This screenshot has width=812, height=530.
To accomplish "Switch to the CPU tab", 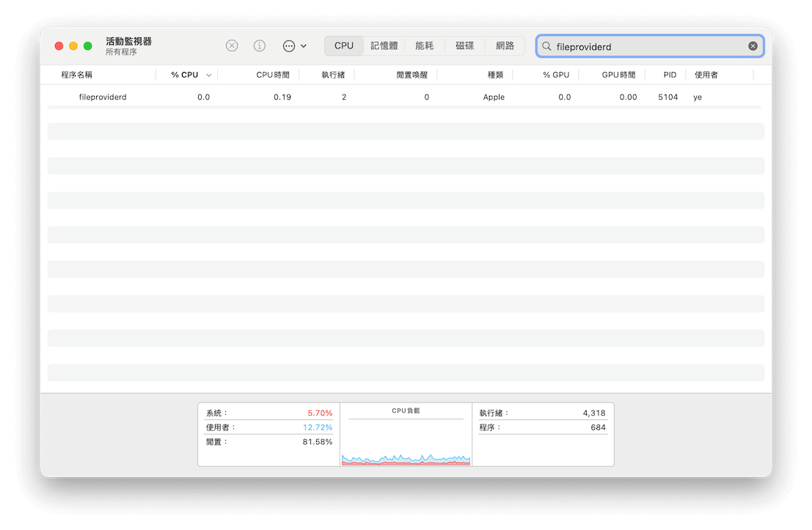I will coord(344,45).
